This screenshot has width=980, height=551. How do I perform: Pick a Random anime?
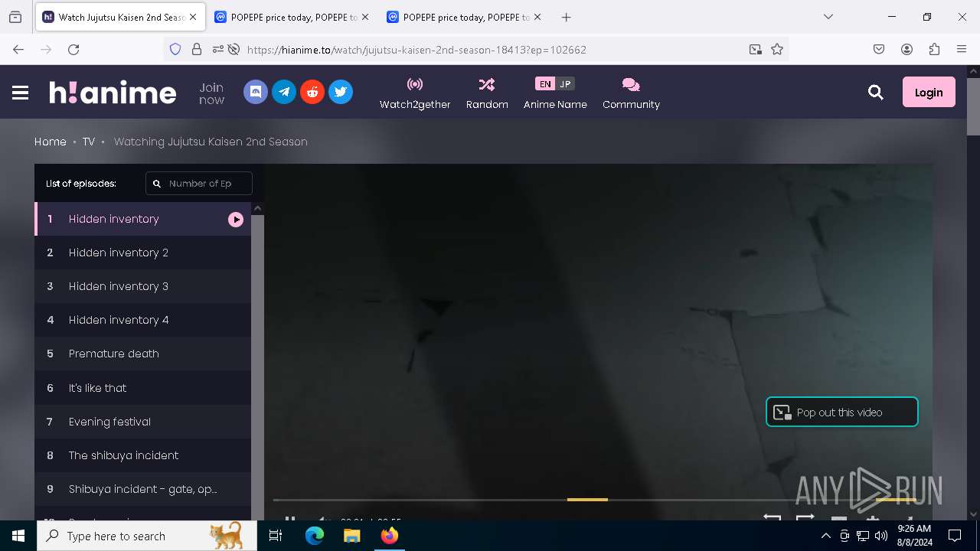(x=487, y=93)
